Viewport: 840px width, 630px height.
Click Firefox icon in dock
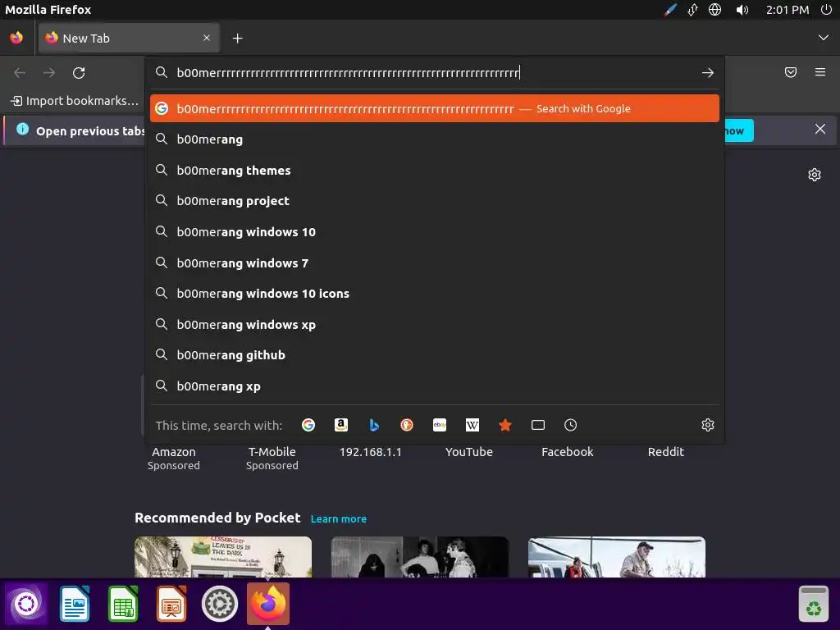(268, 604)
